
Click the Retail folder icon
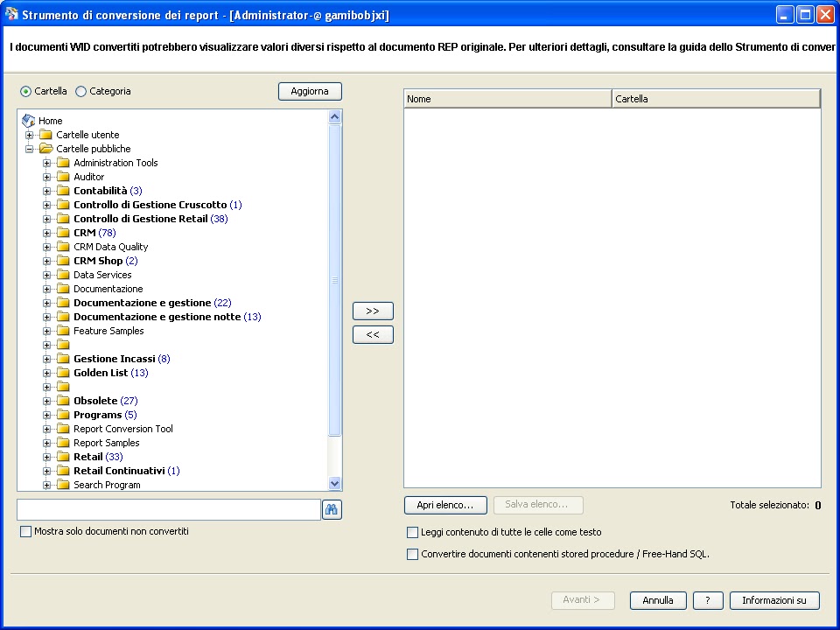coord(62,456)
